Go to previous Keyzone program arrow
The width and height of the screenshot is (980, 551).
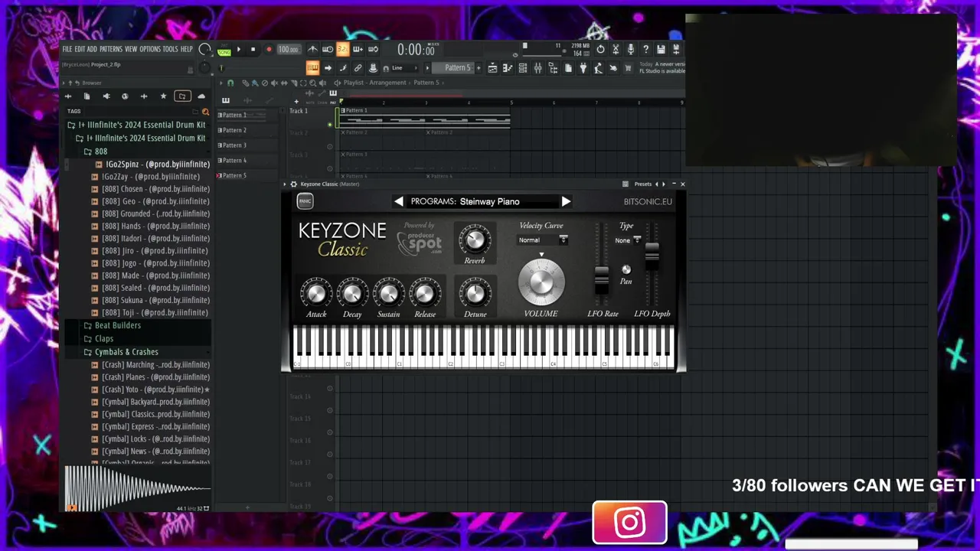pos(398,201)
